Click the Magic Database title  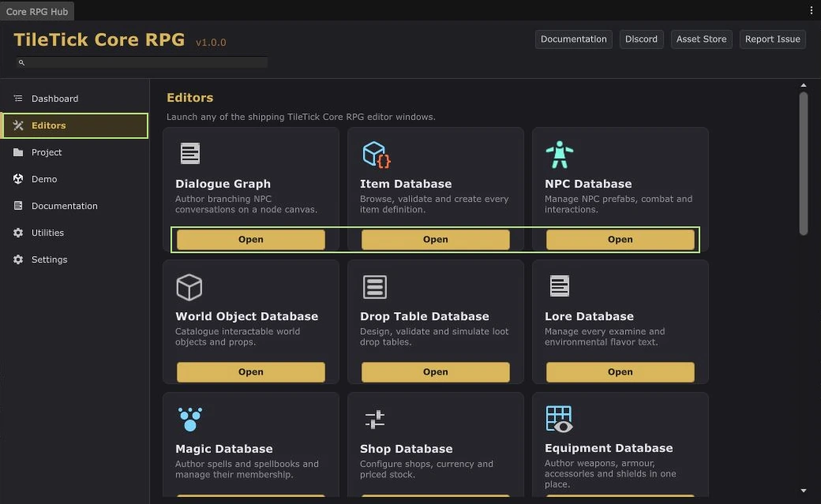224,449
